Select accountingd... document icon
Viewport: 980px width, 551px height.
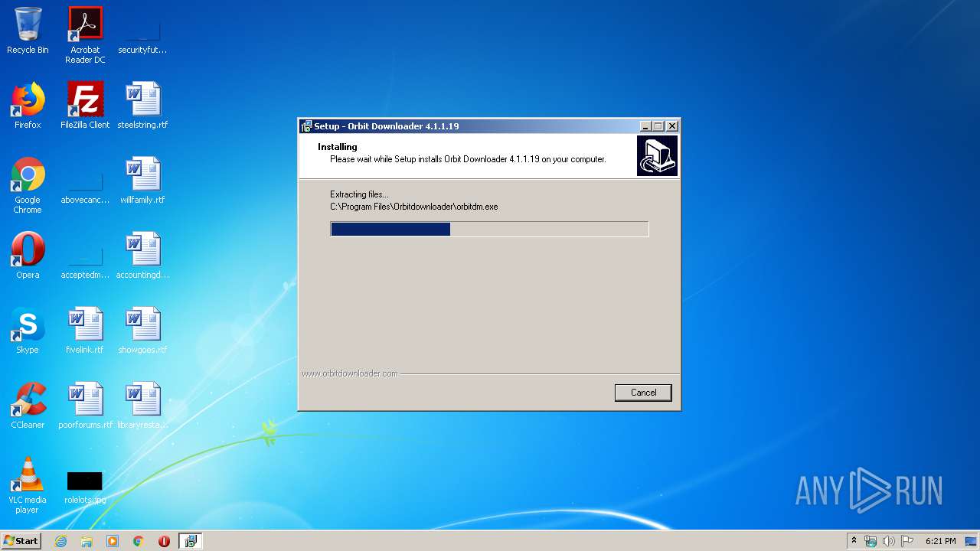coord(142,256)
